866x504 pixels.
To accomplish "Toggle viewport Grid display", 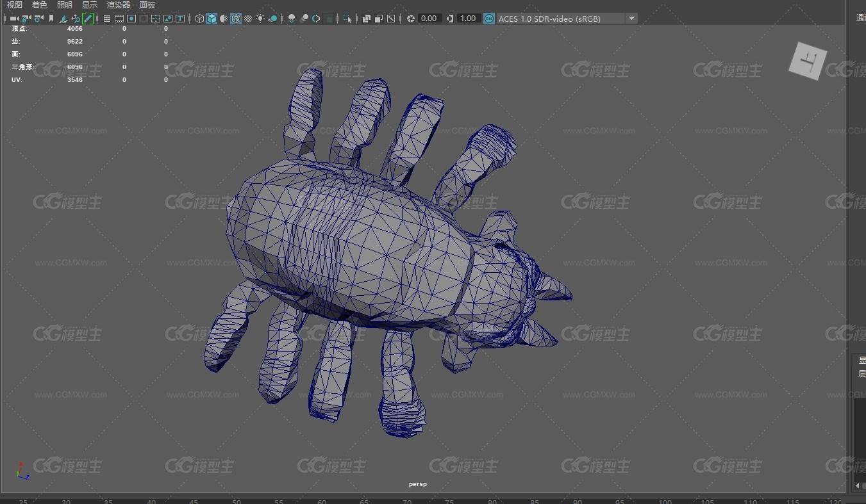I will [x=107, y=19].
